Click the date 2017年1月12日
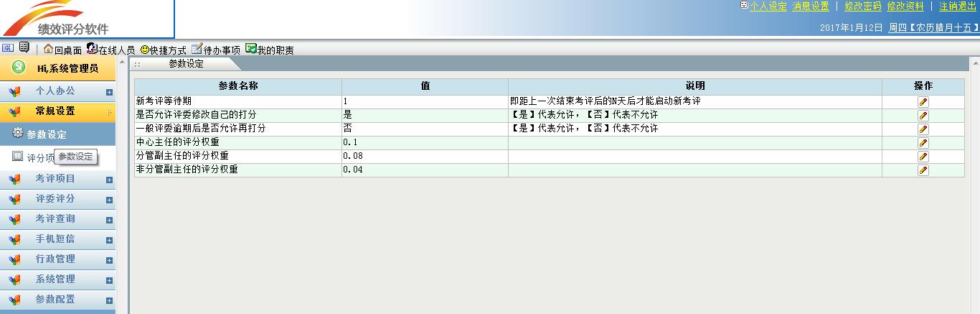 [851, 27]
